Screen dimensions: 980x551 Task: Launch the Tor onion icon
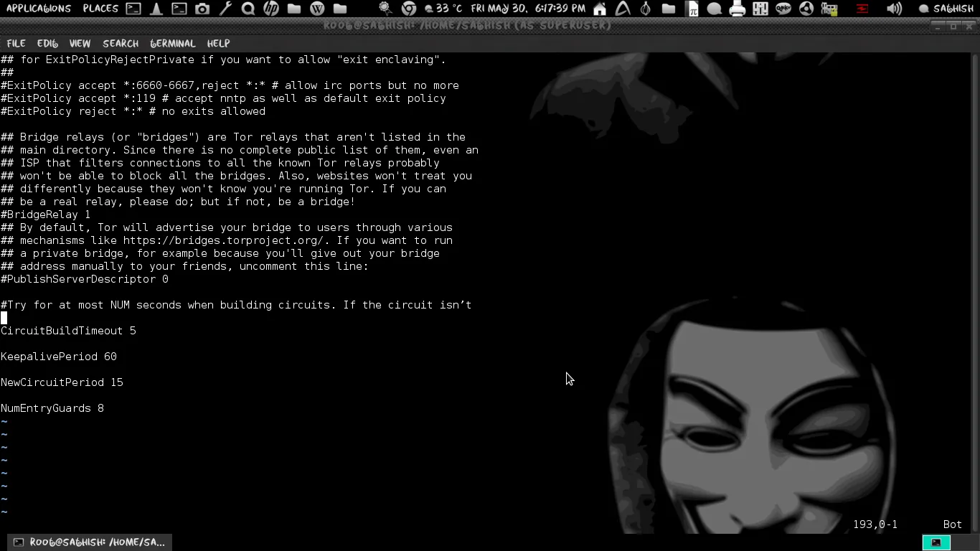(646, 9)
